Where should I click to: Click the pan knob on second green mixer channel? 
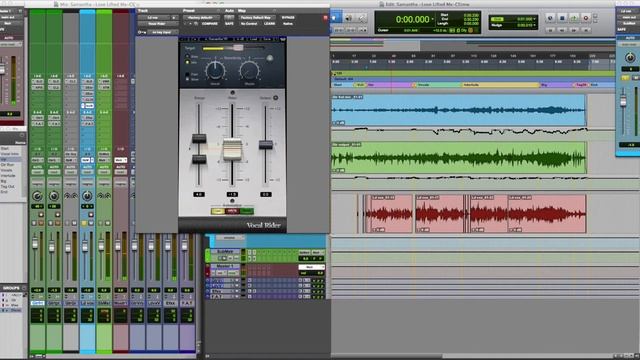pyautogui.click(x=54, y=196)
